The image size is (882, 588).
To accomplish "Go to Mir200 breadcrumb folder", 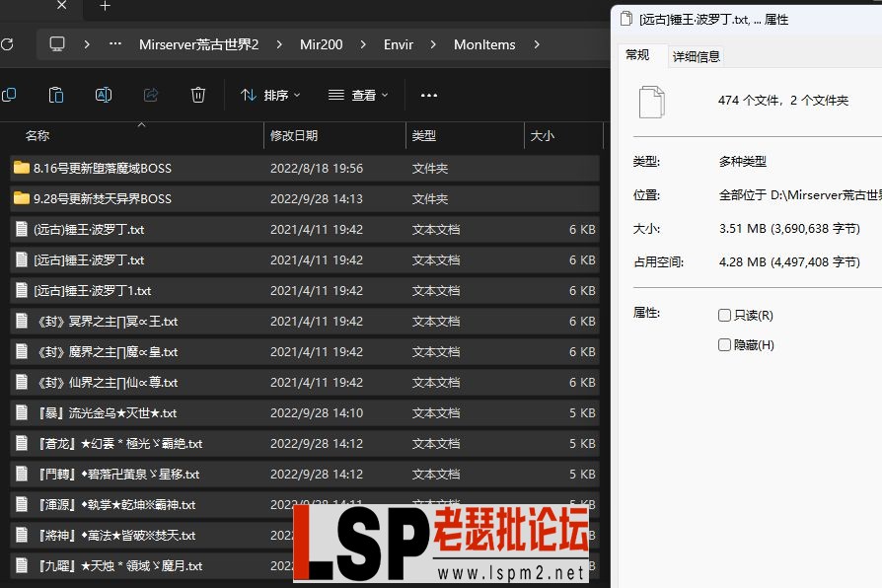I will point(322,44).
